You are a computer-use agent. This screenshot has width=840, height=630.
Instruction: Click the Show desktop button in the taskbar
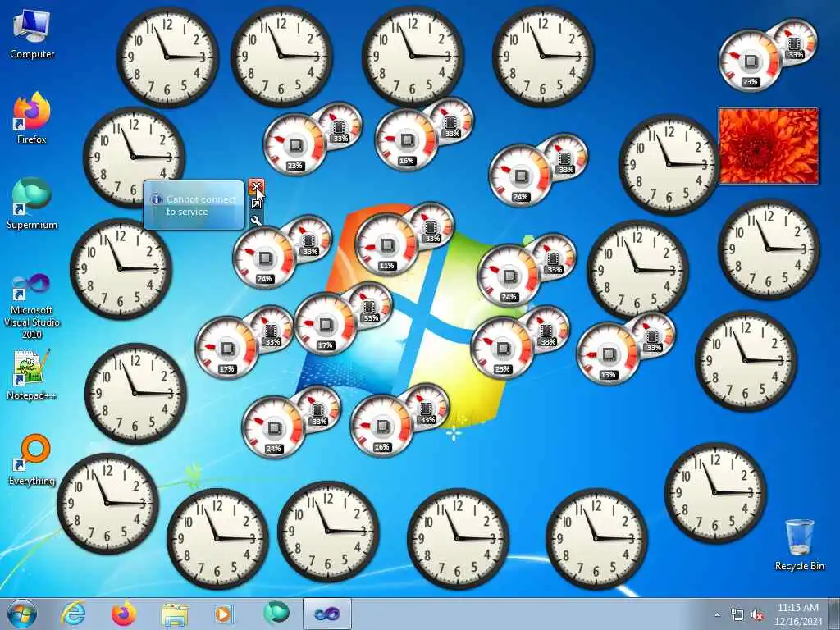tap(834, 614)
